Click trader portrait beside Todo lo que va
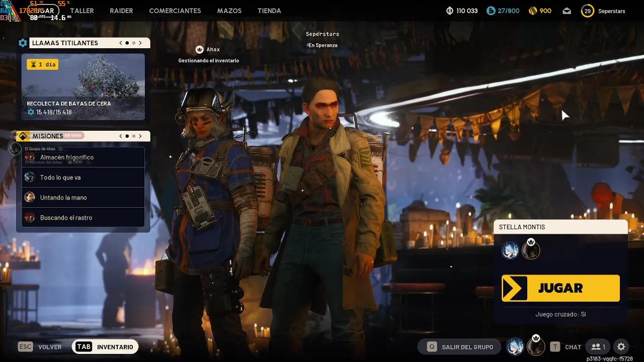This screenshot has height=362, width=644. (30, 177)
